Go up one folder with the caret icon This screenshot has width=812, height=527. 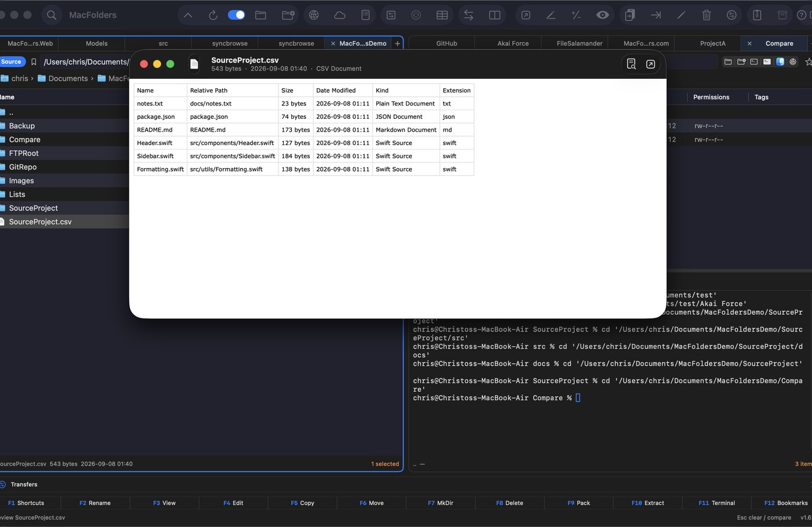click(x=188, y=15)
